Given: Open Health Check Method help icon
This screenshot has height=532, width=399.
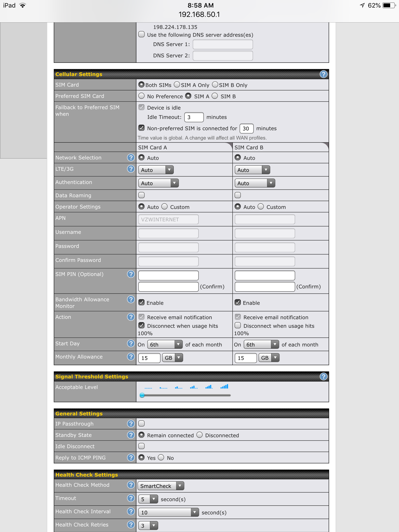Looking at the screenshot, I should point(131,485).
